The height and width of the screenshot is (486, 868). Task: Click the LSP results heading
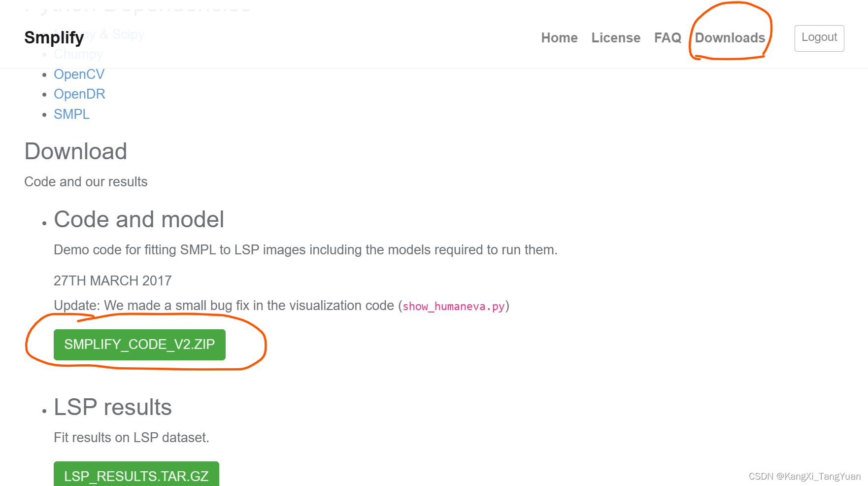(x=112, y=407)
